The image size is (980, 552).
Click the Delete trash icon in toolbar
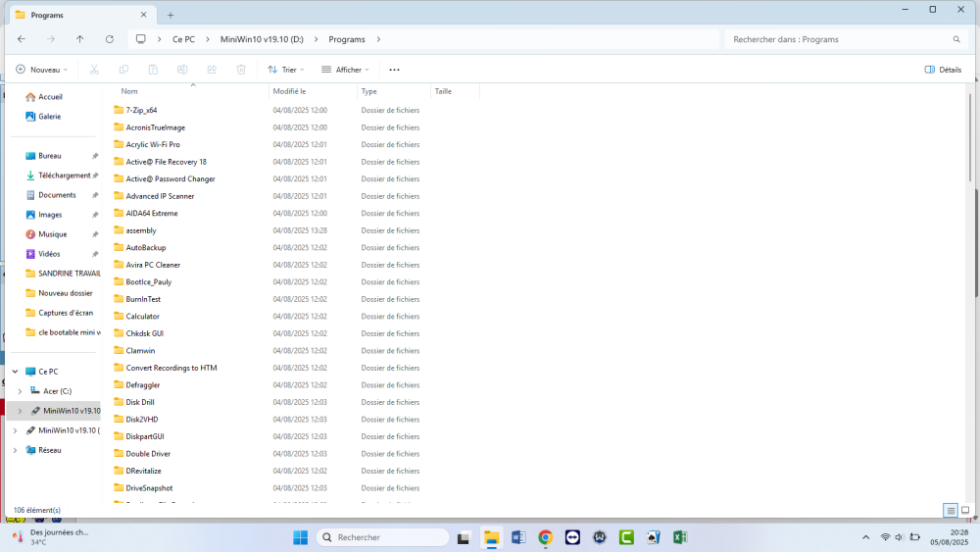(241, 70)
